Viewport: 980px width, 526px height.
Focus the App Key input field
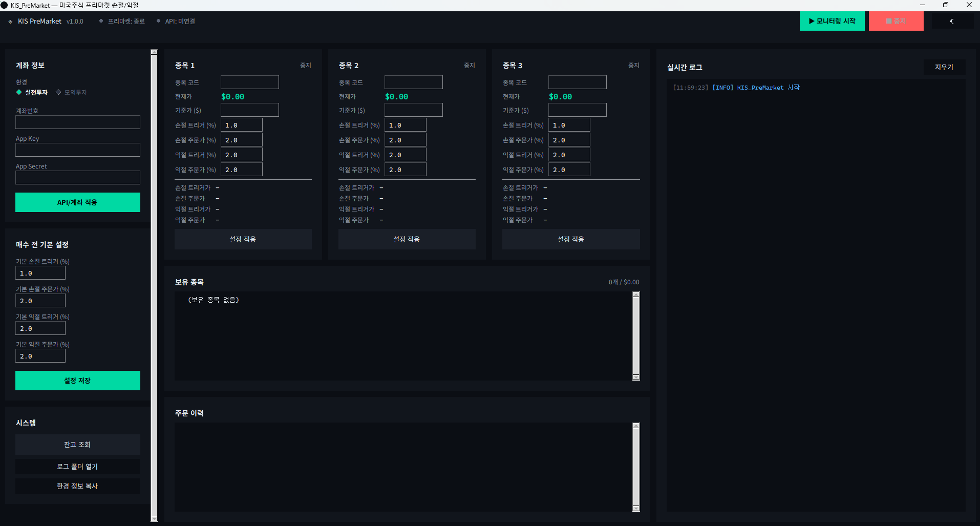tap(78, 150)
